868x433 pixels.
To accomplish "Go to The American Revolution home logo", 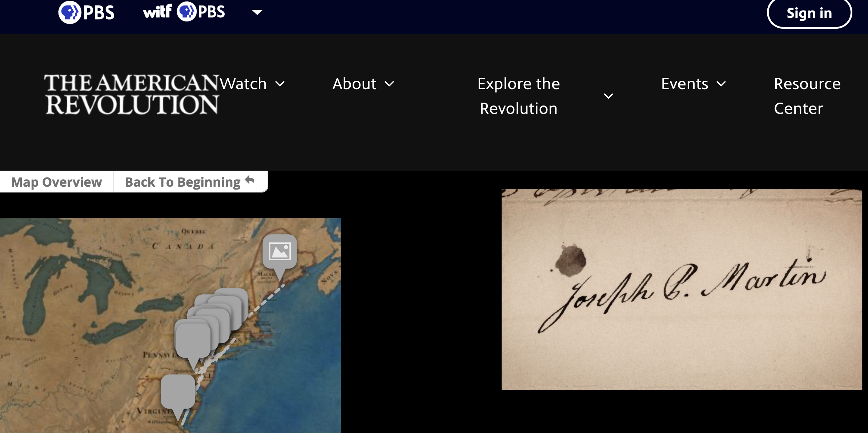I will 132,94.
